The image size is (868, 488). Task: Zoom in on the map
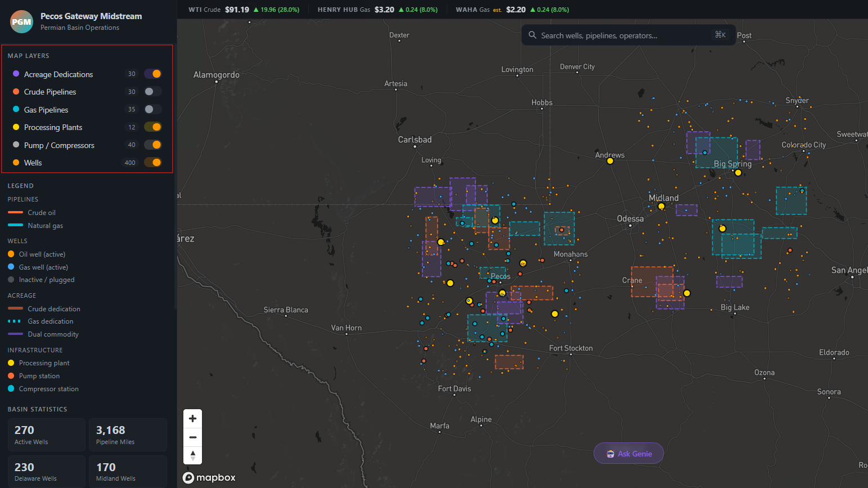[192, 418]
